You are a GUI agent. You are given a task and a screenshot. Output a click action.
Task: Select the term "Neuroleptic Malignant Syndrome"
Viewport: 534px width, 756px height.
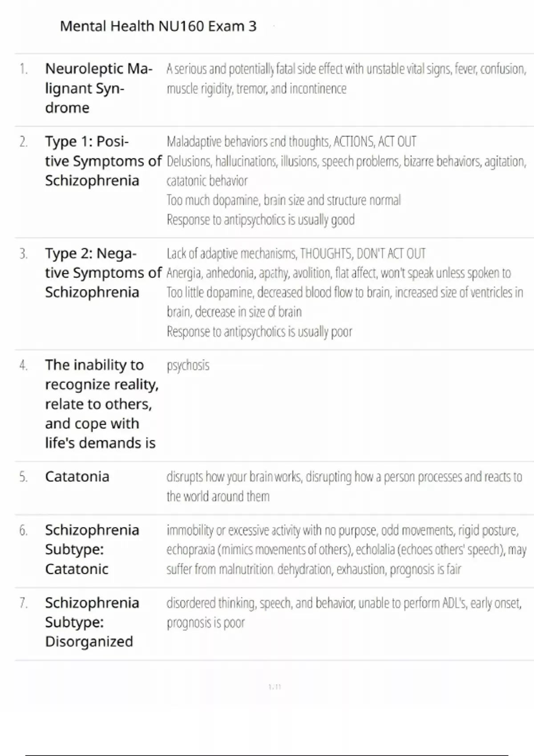coord(98,88)
